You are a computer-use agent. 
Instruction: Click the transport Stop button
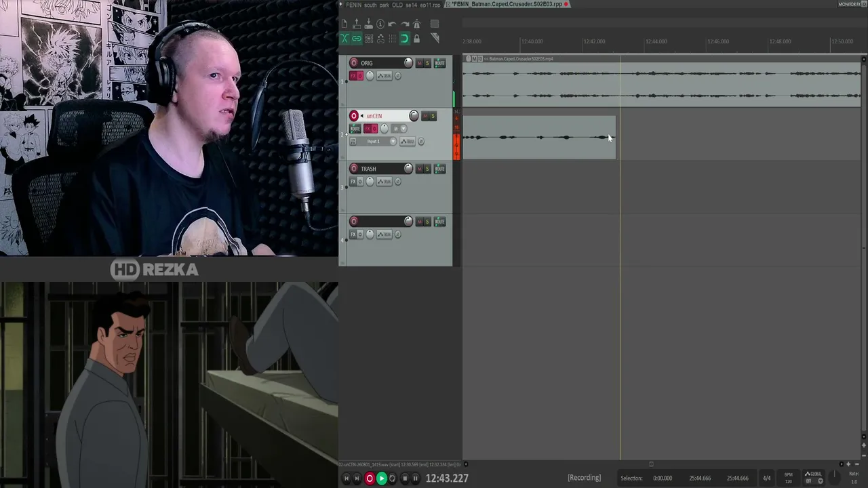[405, 479]
